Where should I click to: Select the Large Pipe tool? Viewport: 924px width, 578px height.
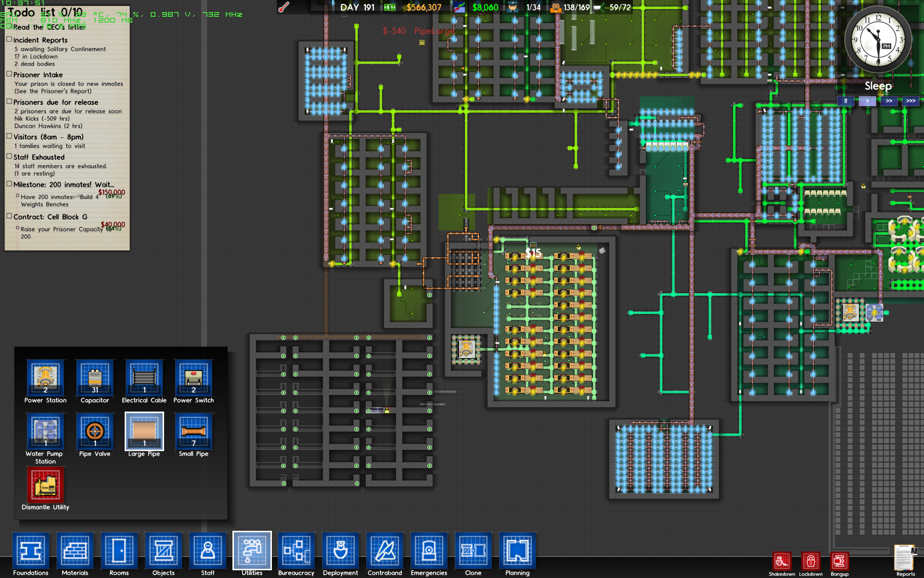(x=144, y=431)
